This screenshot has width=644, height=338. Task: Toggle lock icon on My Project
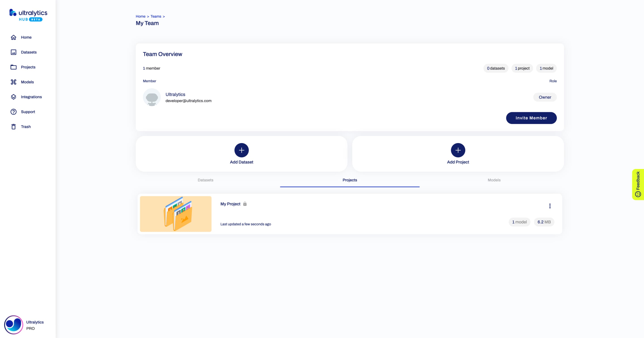tap(245, 204)
